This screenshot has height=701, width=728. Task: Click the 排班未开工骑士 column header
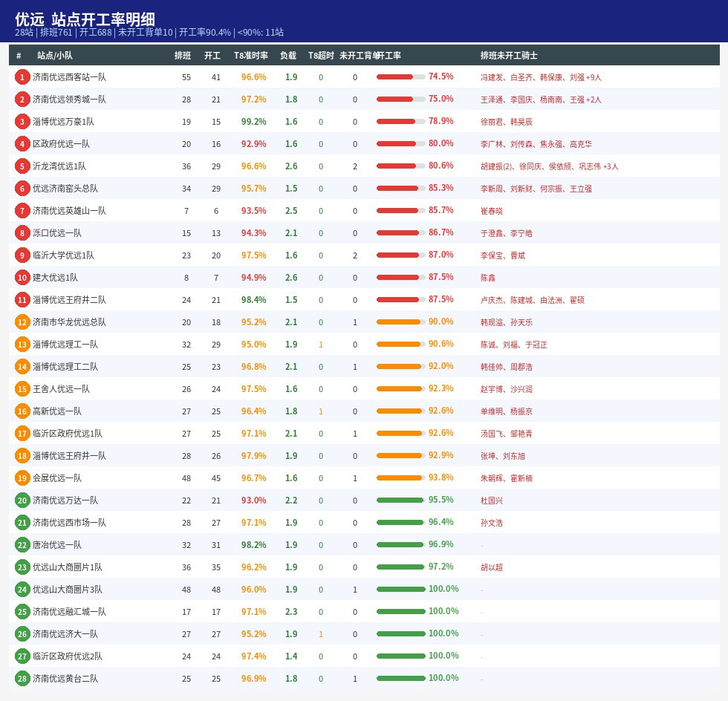(x=509, y=55)
